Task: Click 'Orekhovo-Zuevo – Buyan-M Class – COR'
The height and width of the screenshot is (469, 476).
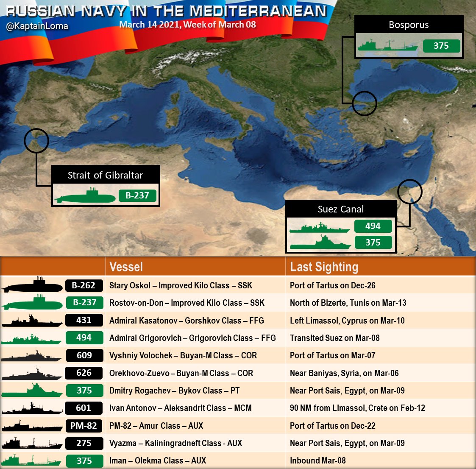Action: tap(181, 373)
